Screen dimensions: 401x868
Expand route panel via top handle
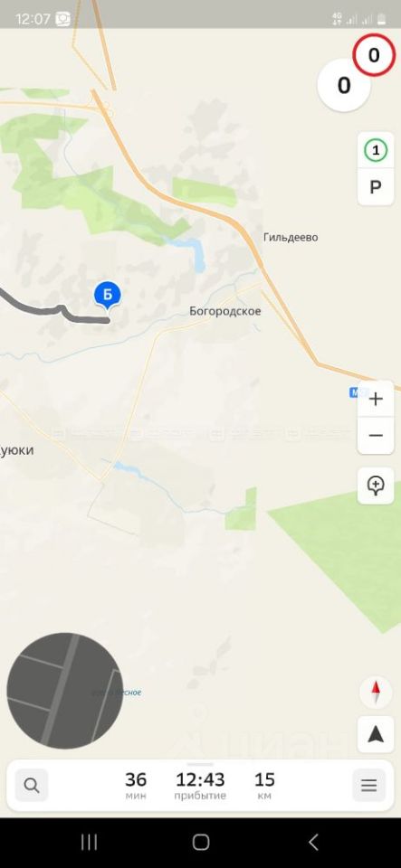click(201, 764)
